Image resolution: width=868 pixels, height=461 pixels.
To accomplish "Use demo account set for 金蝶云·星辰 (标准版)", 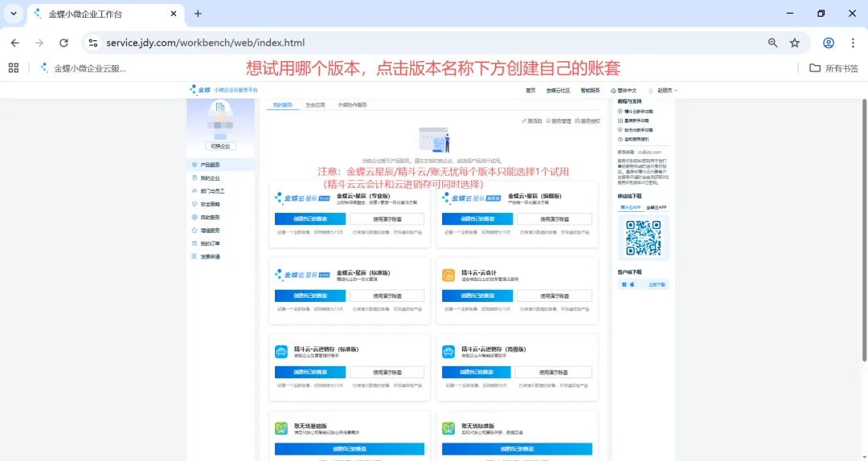I will coord(387,296).
